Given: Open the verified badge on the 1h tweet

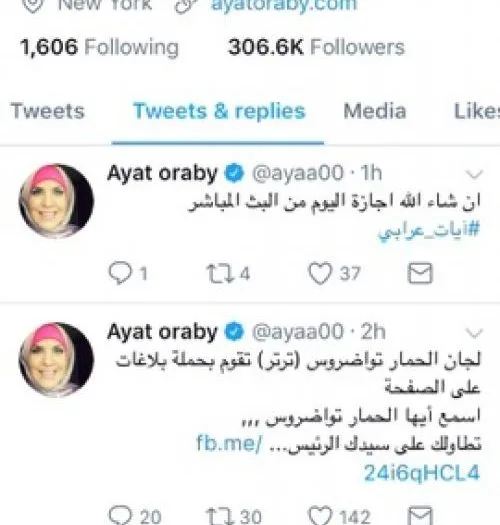Looking at the screenshot, I should click(234, 173).
